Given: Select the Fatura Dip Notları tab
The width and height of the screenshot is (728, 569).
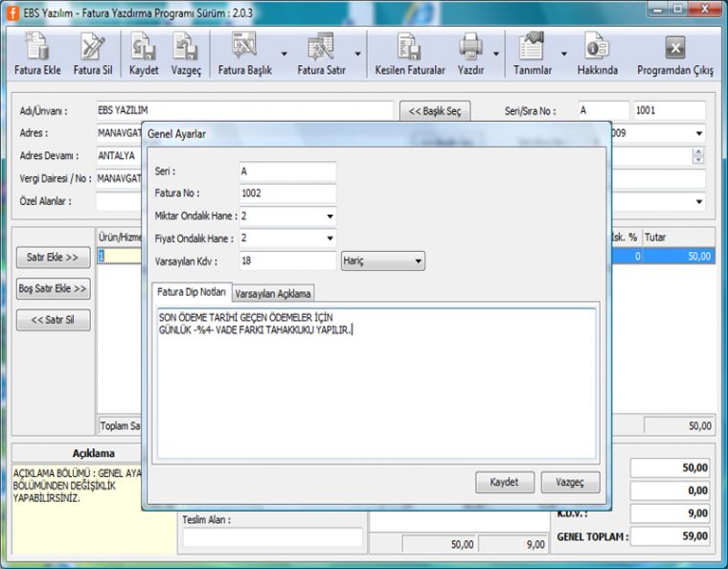Looking at the screenshot, I should pos(192,291).
